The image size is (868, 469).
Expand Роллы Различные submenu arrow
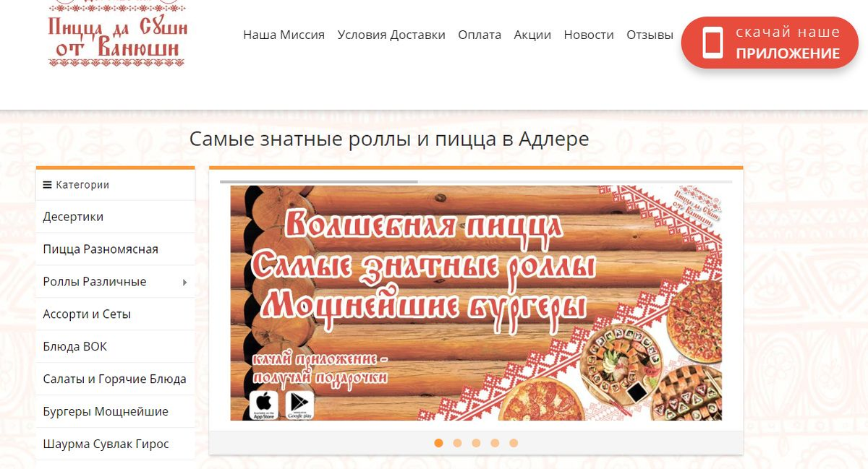pyautogui.click(x=184, y=282)
